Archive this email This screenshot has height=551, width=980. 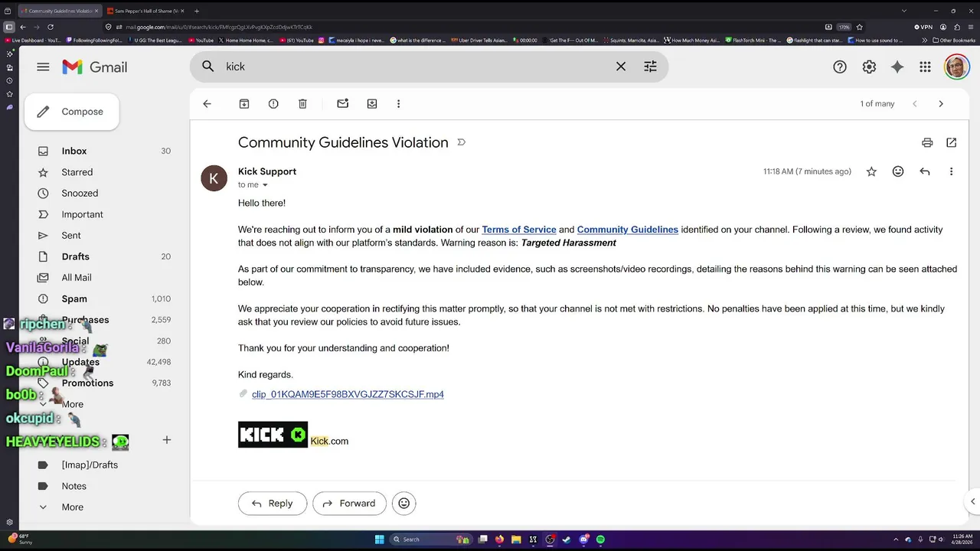(244, 103)
